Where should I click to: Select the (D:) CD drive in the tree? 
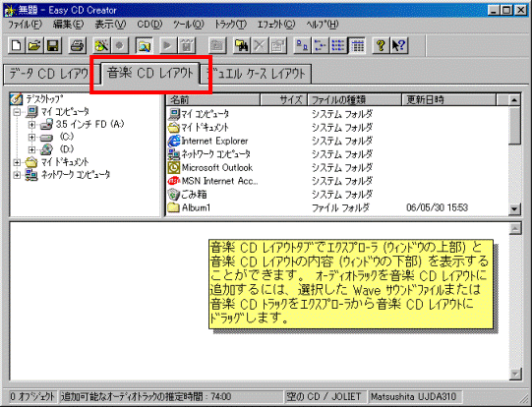click(67, 149)
